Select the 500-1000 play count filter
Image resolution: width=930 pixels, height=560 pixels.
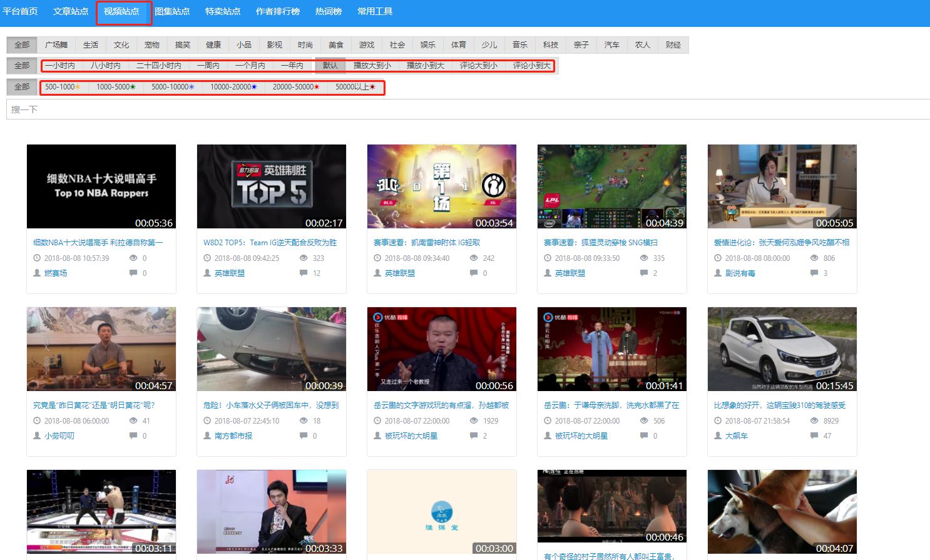[62, 87]
